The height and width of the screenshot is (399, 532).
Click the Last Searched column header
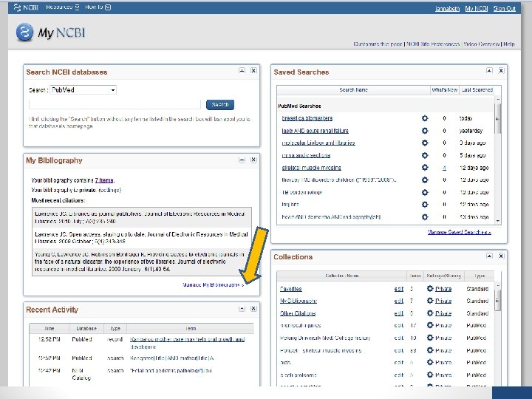(x=477, y=90)
